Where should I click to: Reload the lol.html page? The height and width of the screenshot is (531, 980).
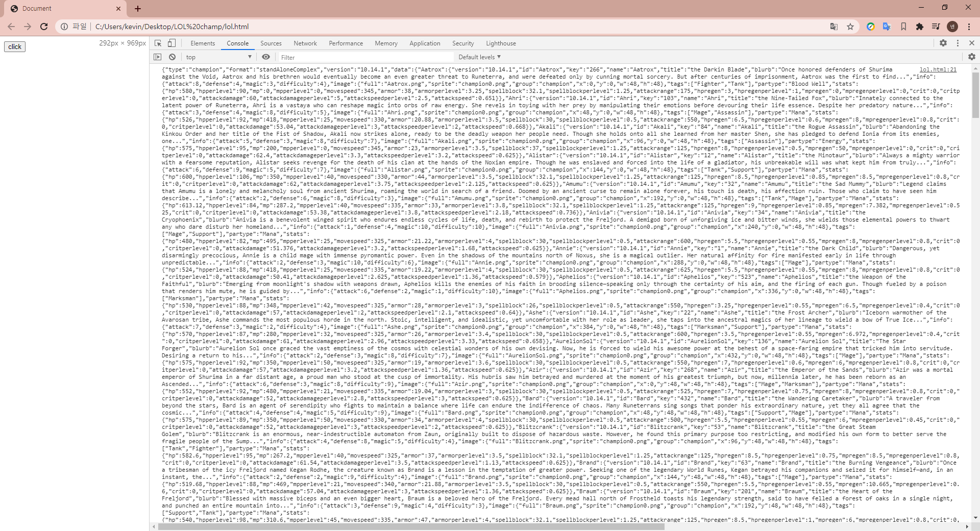(x=44, y=27)
